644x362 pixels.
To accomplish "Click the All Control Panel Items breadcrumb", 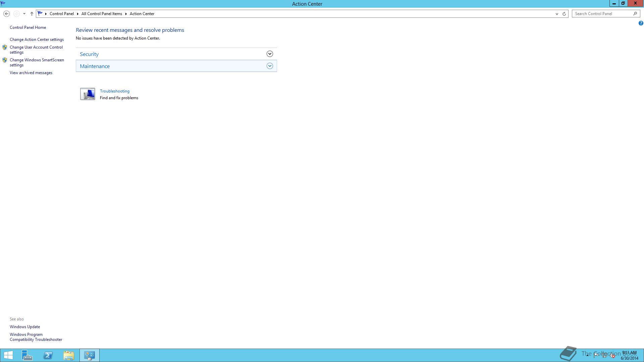I will (x=102, y=14).
